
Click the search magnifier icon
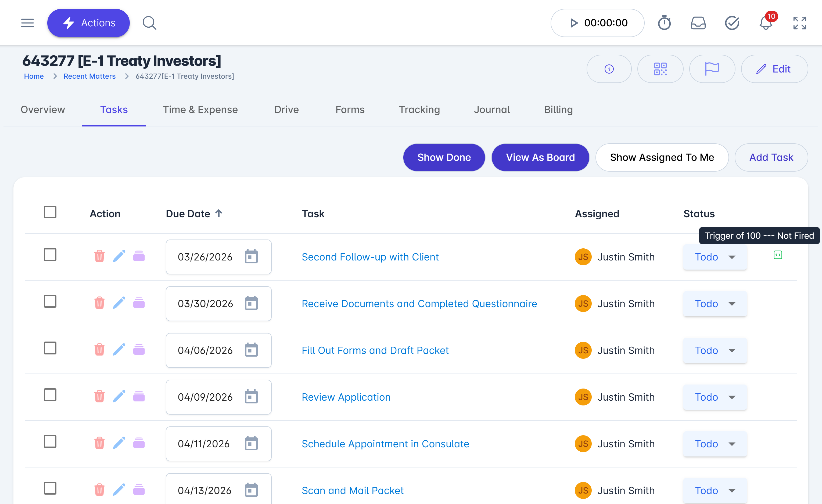149,23
